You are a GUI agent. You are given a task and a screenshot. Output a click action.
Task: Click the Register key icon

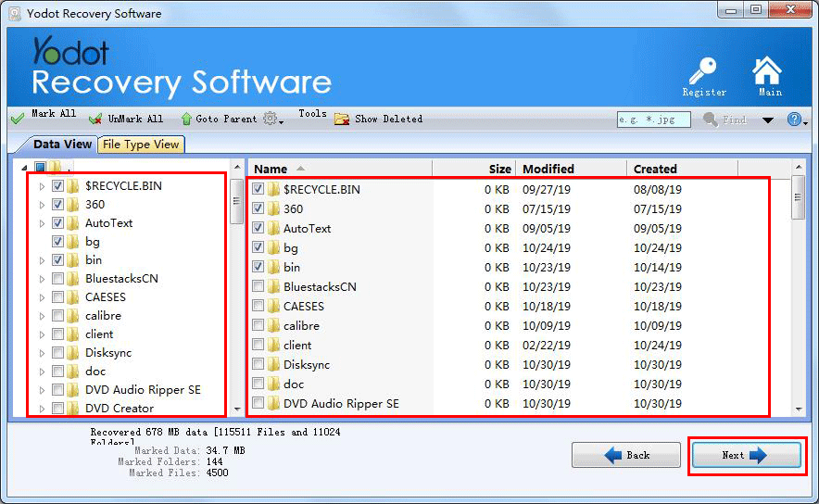(x=703, y=71)
